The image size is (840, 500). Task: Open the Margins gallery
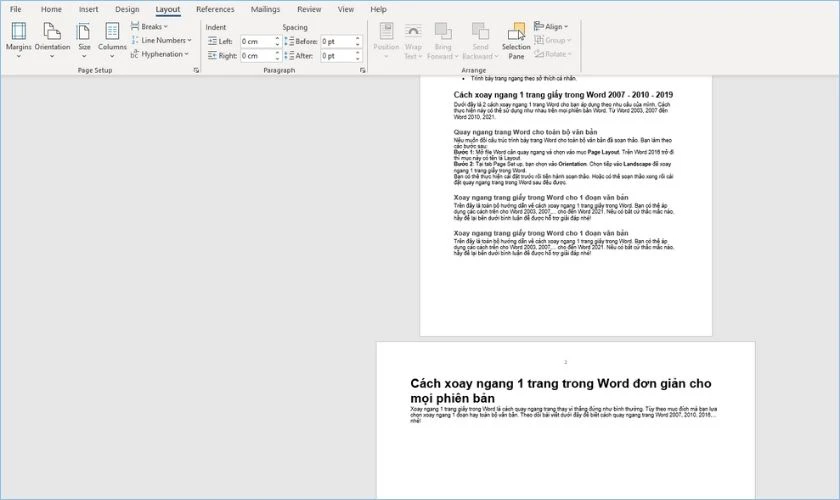click(x=19, y=40)
